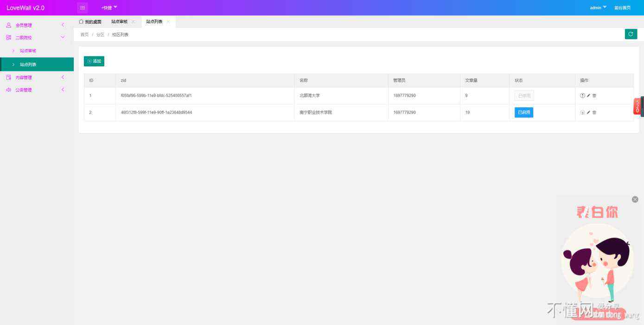Click the refresh icon button
The image size is (644, 325).
(x=631, y=34)
